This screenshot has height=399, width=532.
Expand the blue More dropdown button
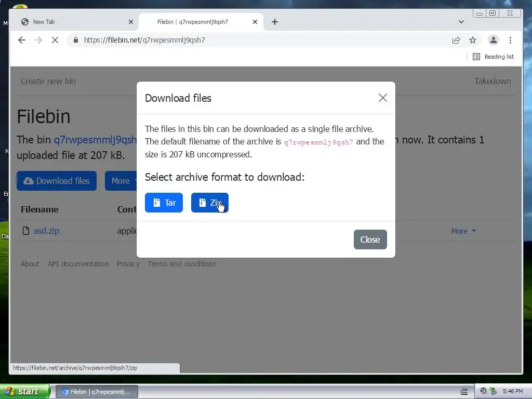pyautogui.click(x=121, y=181)
